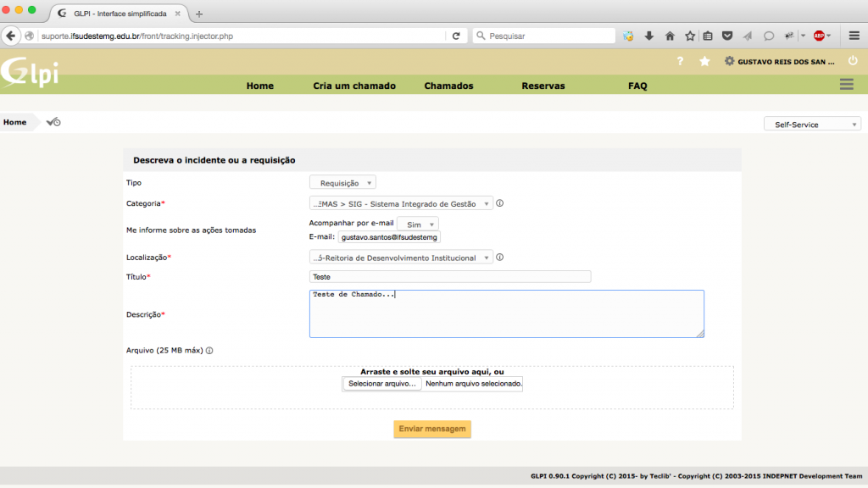Expand the Categoria dropdown
868x488 pixels.
[x=401, y=203]
